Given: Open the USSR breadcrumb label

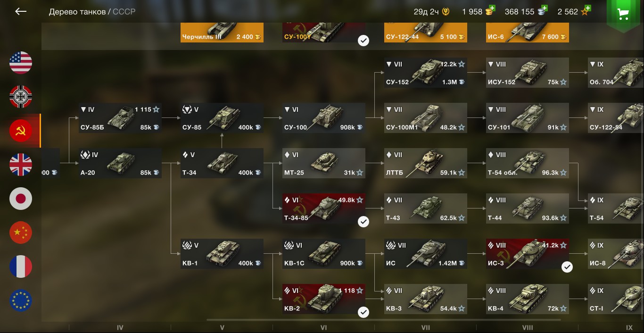Looking at the screenshot, I should click(x=124, y=11).
